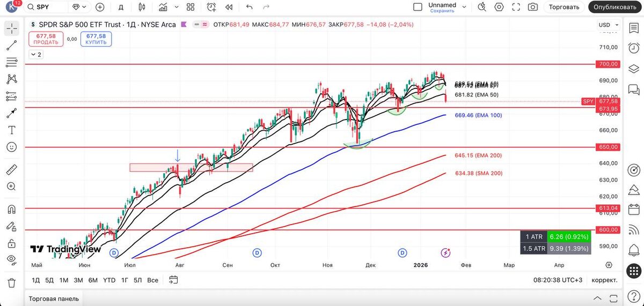Select the 3М date range
This screenshot has width=644, height=306.
coord(78,280)
